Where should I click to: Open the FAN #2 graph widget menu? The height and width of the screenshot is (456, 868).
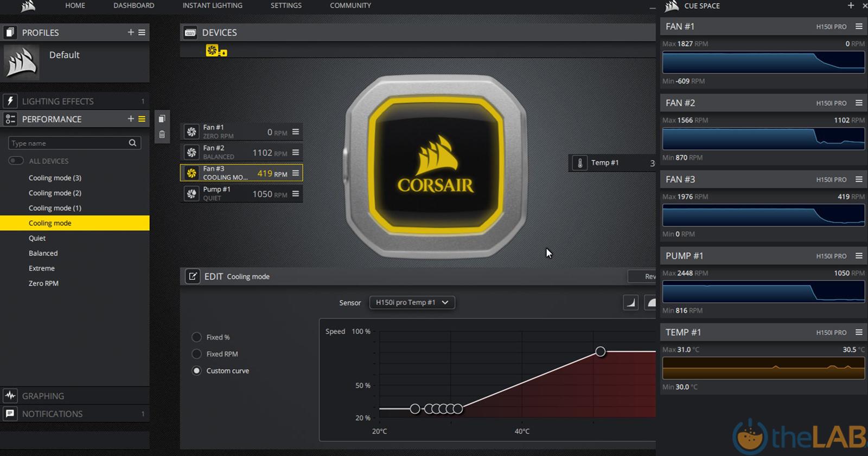(859, 103)
